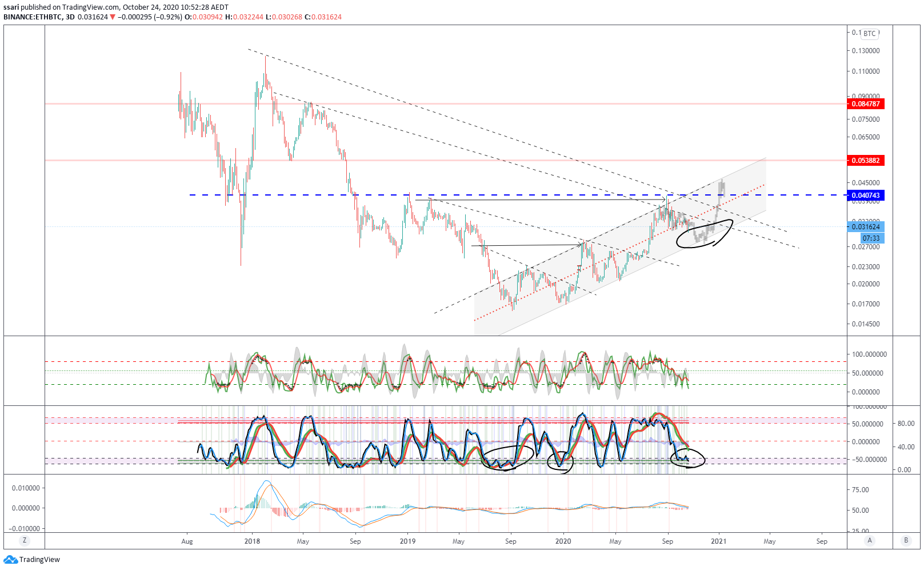Click the TradingView logo

[x=31, y=560]
